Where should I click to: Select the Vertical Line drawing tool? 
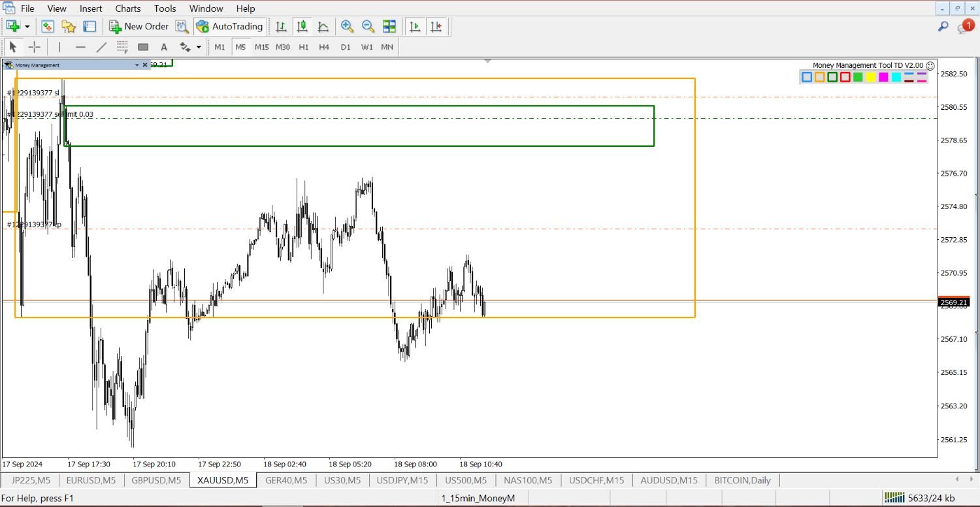pos(59,47)
